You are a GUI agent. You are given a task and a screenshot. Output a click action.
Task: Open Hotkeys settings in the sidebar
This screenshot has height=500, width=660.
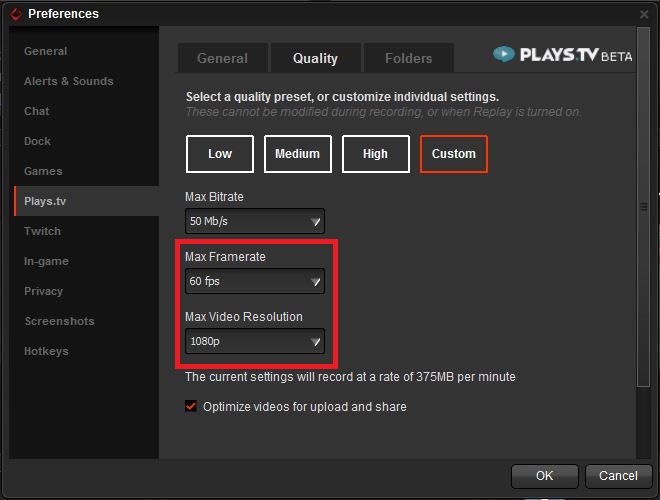point(46,351)
